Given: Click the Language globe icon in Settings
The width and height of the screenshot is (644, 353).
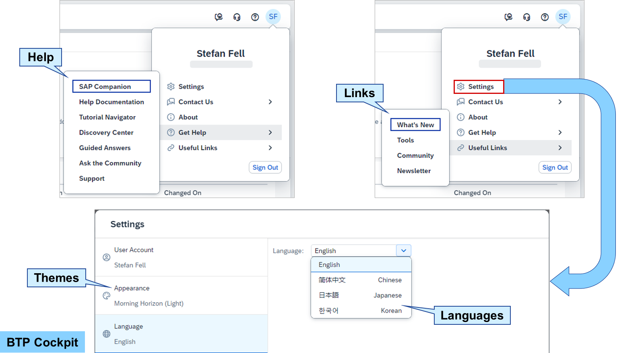Looking at the screenshot, I should 107,334.
